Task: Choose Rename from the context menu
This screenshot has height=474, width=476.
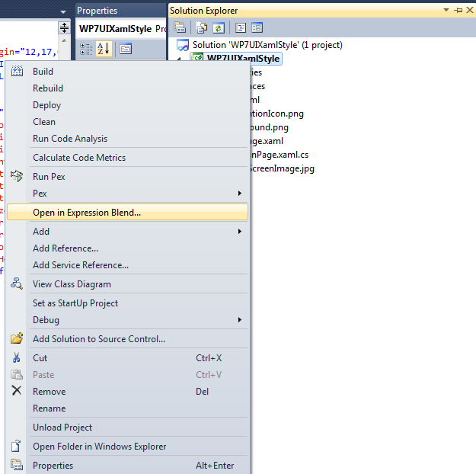Action: pyautogui.click(x=127, y=408)
